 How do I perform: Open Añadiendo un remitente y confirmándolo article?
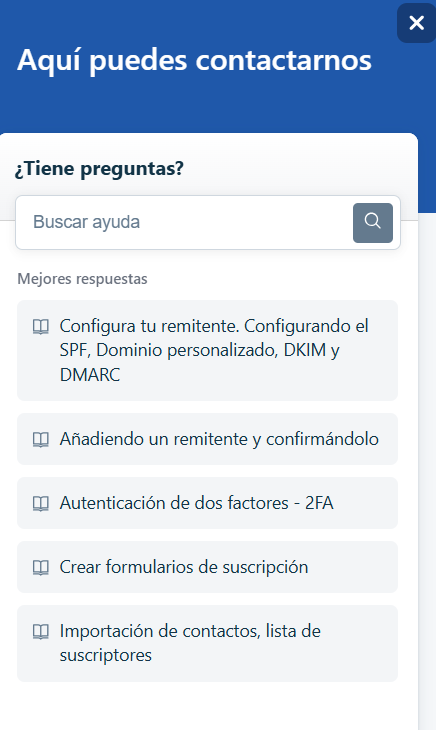click(x=208, y=439)
